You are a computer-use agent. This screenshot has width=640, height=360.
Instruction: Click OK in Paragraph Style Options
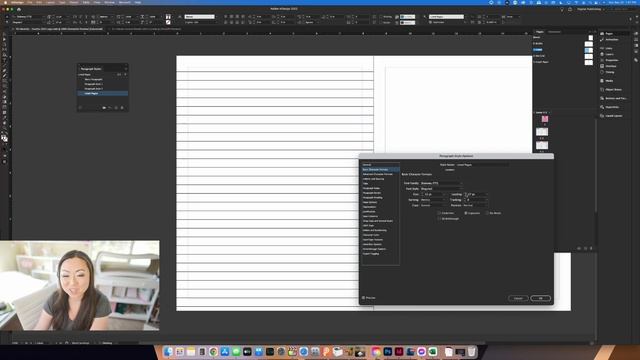coord(541,298)
